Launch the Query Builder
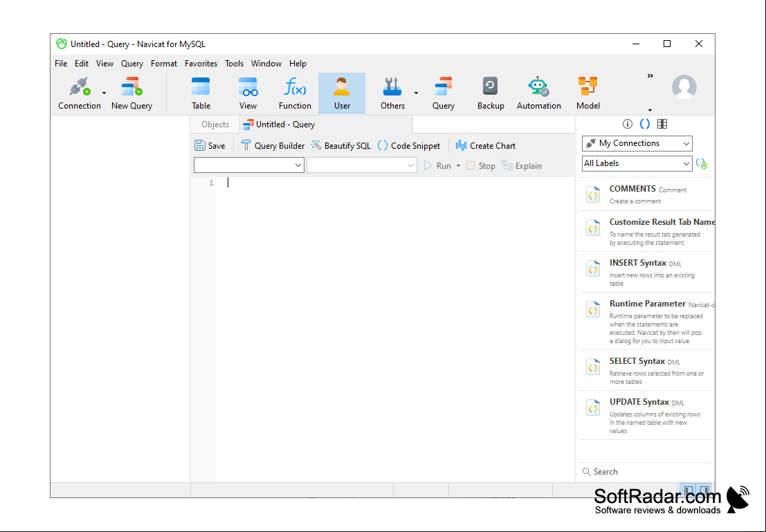 coord(273,145)
